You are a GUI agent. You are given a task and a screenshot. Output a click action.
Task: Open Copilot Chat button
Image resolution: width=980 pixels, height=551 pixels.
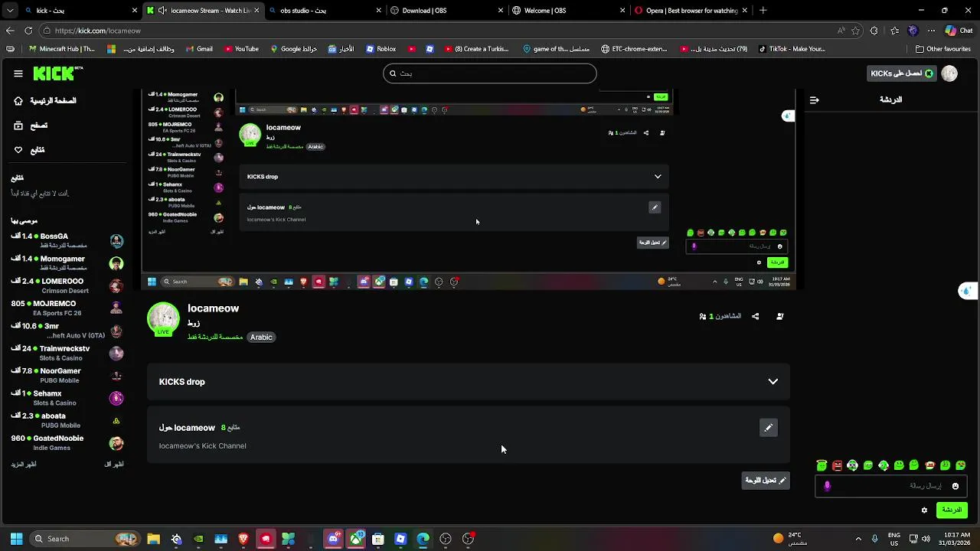pyautogui.click(x=959, y=31)
